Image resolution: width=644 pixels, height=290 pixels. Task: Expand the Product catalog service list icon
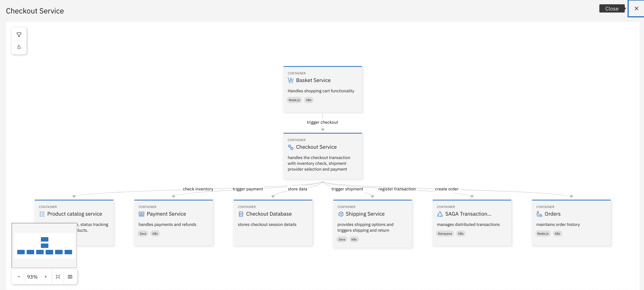coord(42,214)
